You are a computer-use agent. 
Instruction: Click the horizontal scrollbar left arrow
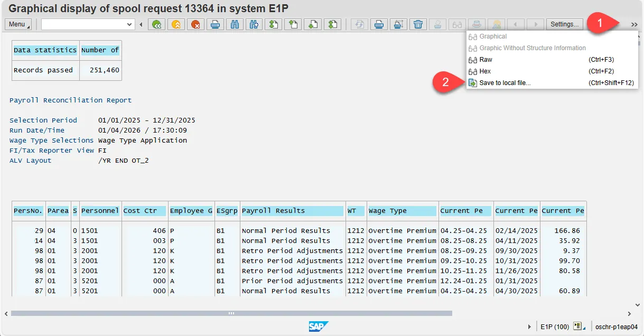click(x=6, y=313)
